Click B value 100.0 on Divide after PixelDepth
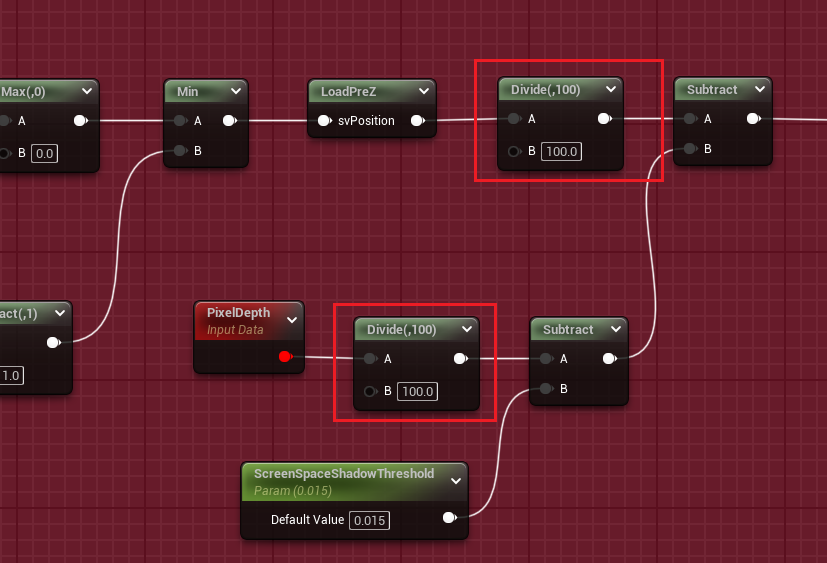Screen dimensions: 827x563 (417, 391)
